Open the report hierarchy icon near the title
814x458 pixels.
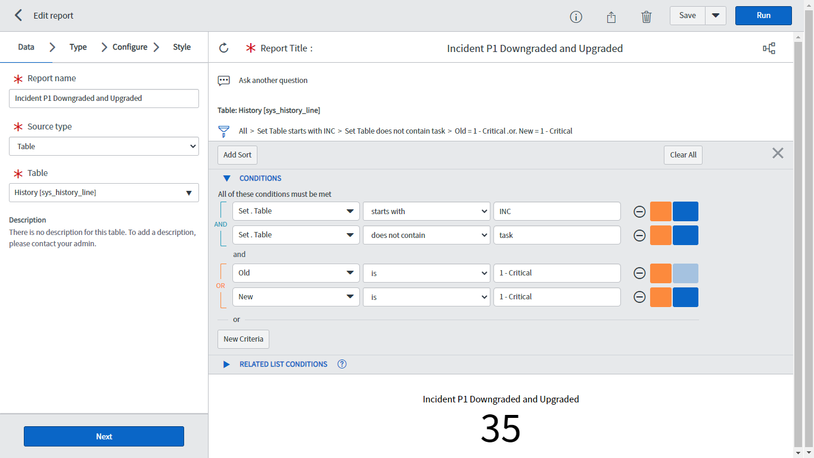(x=769, y=48)
